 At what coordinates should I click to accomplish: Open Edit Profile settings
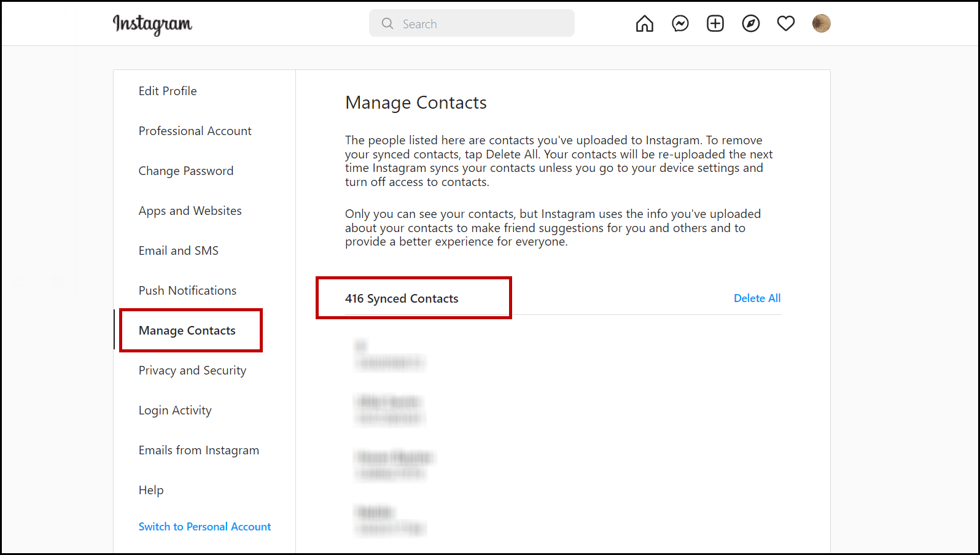pos(168,91)
